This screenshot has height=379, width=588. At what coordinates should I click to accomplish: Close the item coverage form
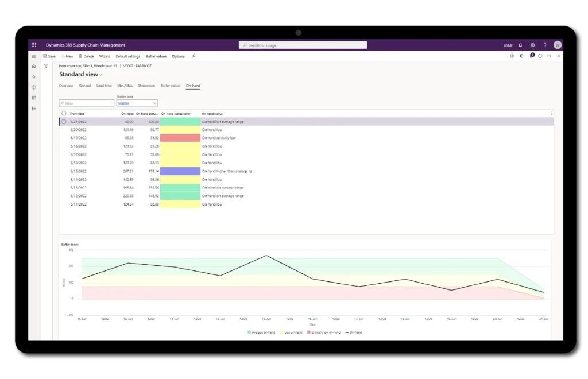(x=559, y=56)
